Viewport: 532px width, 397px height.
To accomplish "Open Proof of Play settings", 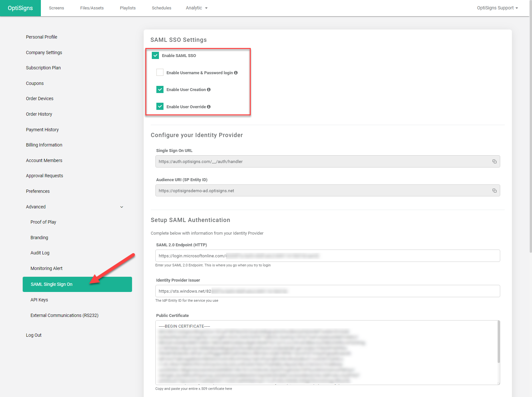I will [x=43, y=222].
